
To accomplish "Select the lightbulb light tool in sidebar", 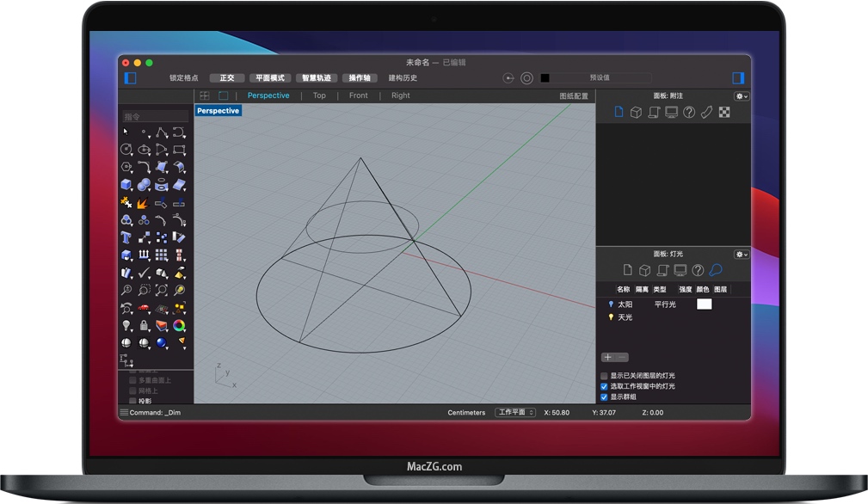I will coord(125,325).
